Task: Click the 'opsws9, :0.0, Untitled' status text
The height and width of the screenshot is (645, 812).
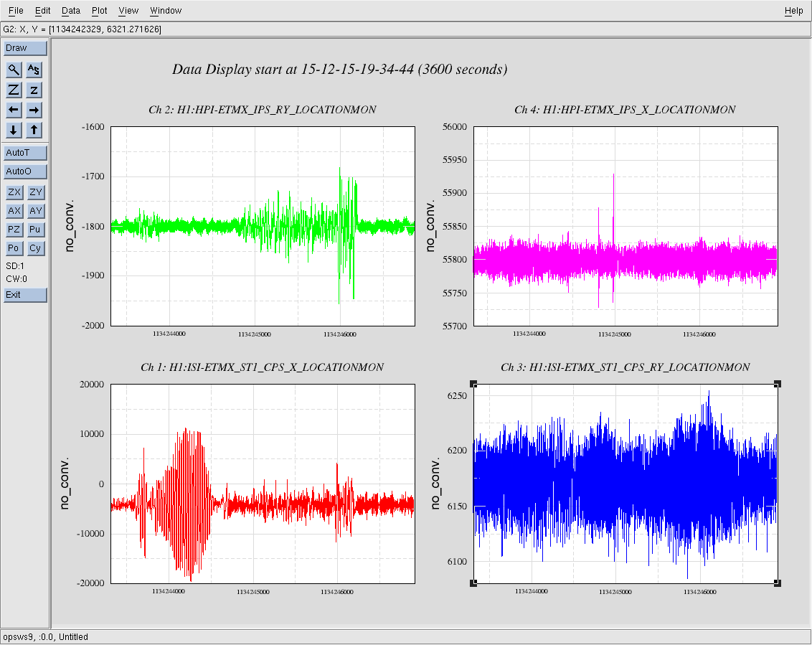Action: (46, 637)
